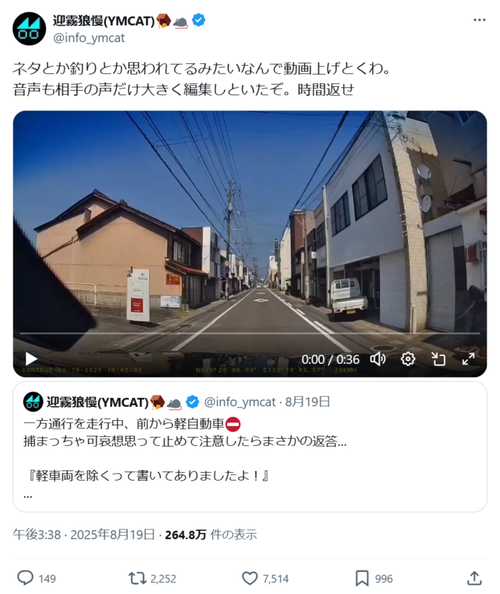
Task: Click the 午後3:38 · 2025年8月19日 timestamp
Action: [x=84, y=535]
